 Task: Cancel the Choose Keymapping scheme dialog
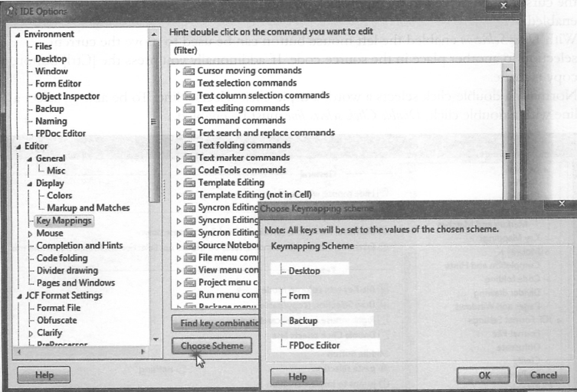click(x=542, y=376)
